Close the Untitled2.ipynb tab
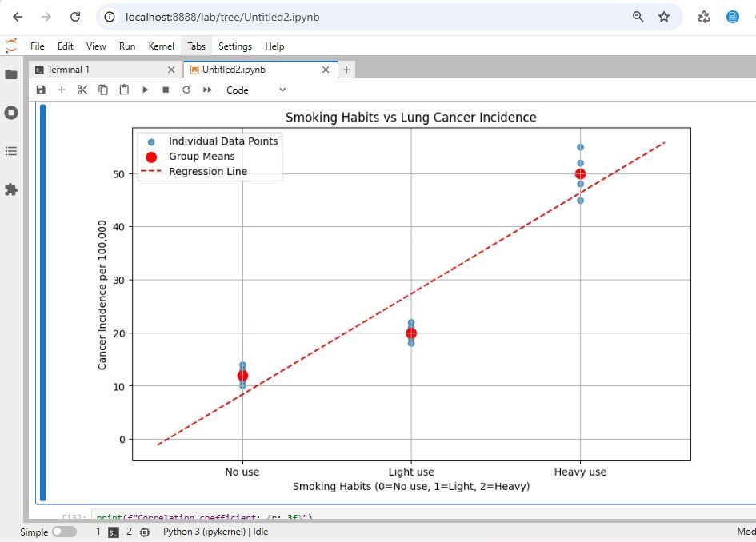 click(x=325, y=70)
